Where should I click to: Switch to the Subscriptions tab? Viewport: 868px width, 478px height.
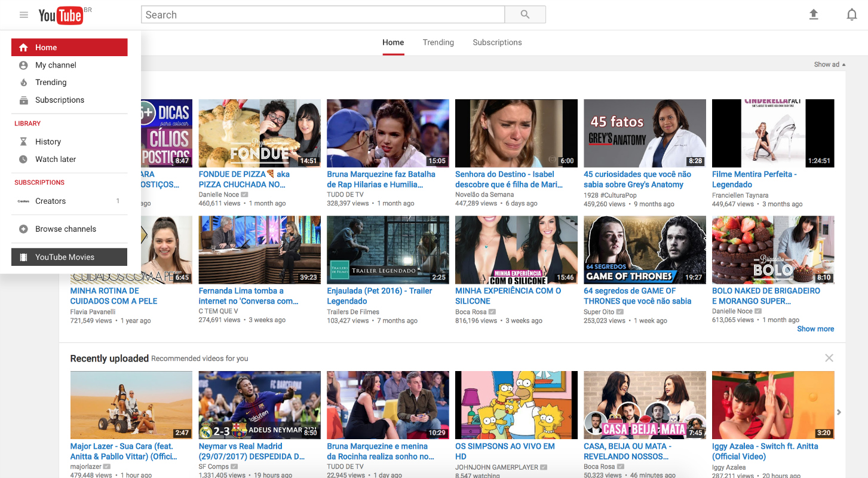point(497,42)
